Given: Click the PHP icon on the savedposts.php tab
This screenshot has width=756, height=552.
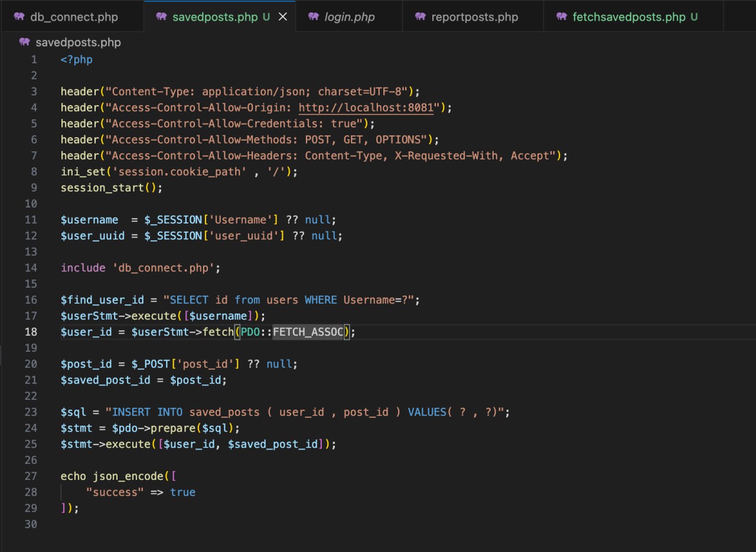Looking at the screenshot, I should [161, 17].
